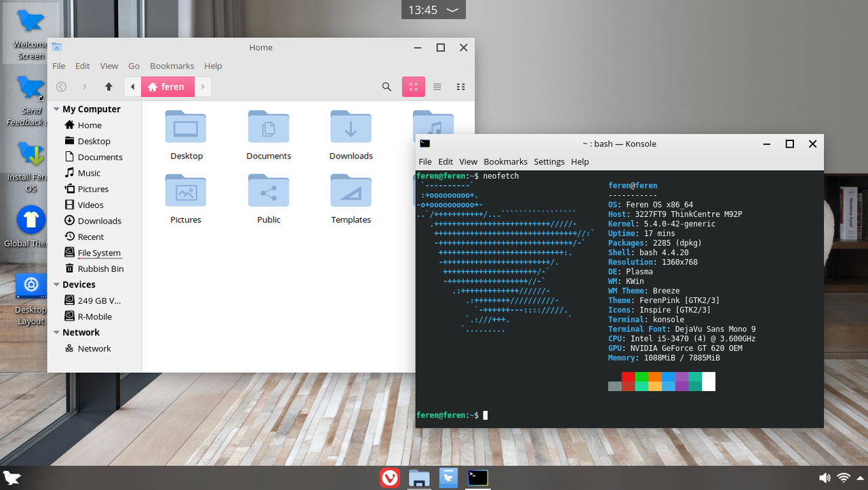
Task: Open the Templates folder
Action: point(351,190)
